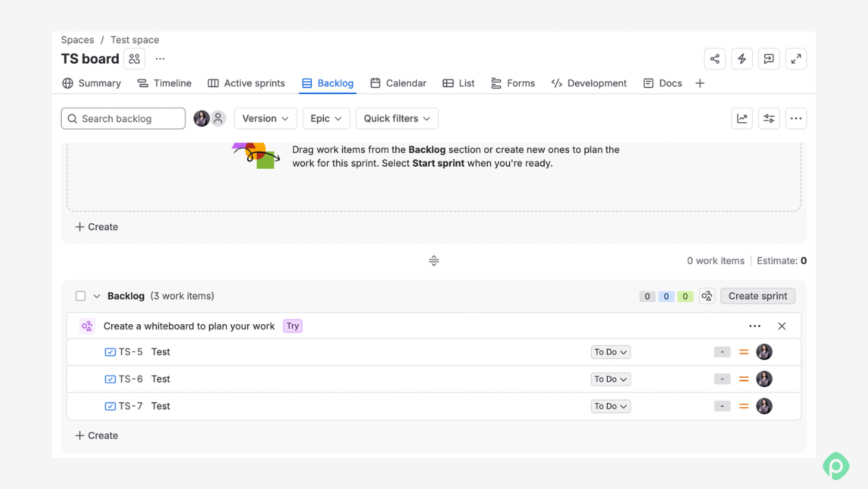The width and height of the screenshot is (868, 489).
Task: Click estimate field on TS-7 row
Action: pos(722,407)
